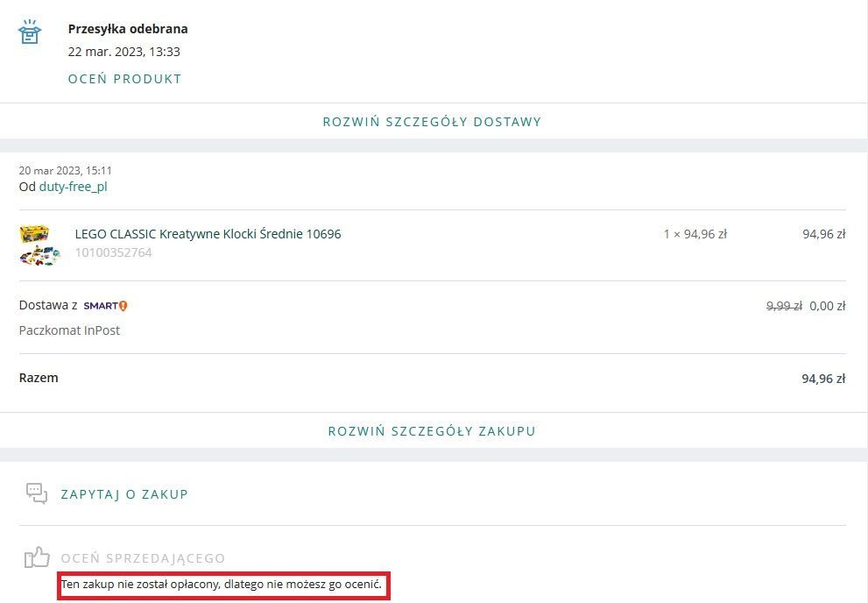The image size is (868, 603).
Task: Open the OCEŃ PRODUKT link
Action: click(x=124, y=79)
